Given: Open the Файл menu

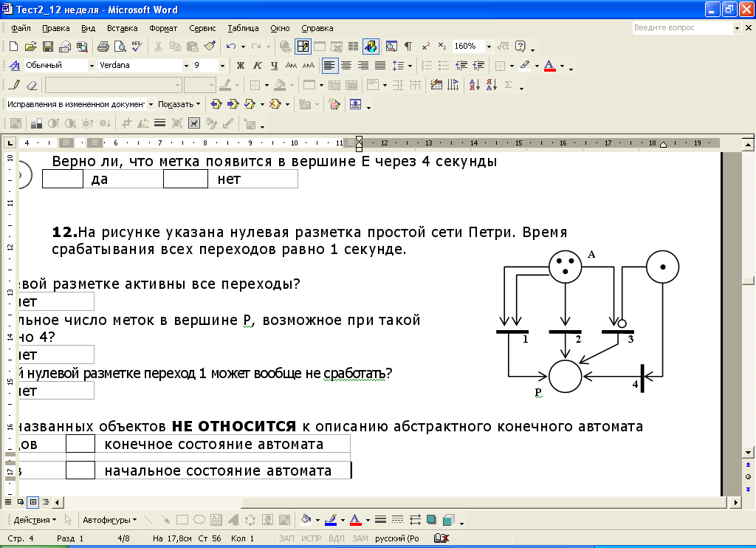Looking at the screenshot, I should [21, 29].
